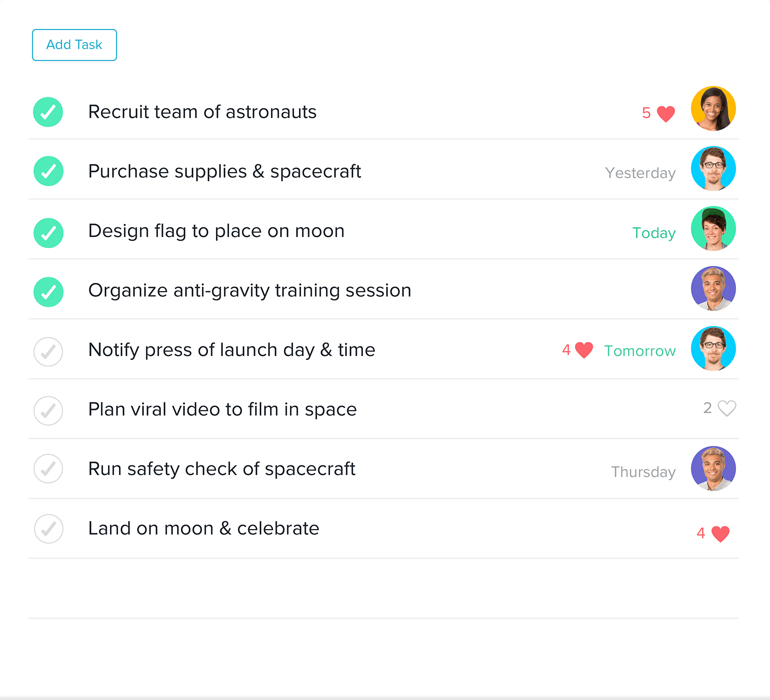The image size is (770, 700).
Task: Click assignee avatar on Design flag task
Action: point(713,228)
